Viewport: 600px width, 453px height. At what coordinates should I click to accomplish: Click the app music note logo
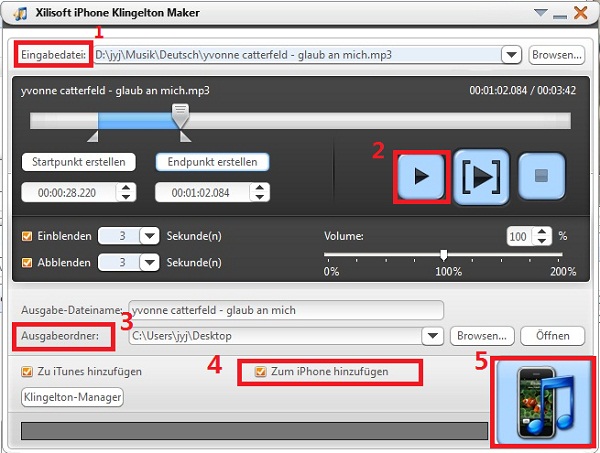click(x=20, y=13)
